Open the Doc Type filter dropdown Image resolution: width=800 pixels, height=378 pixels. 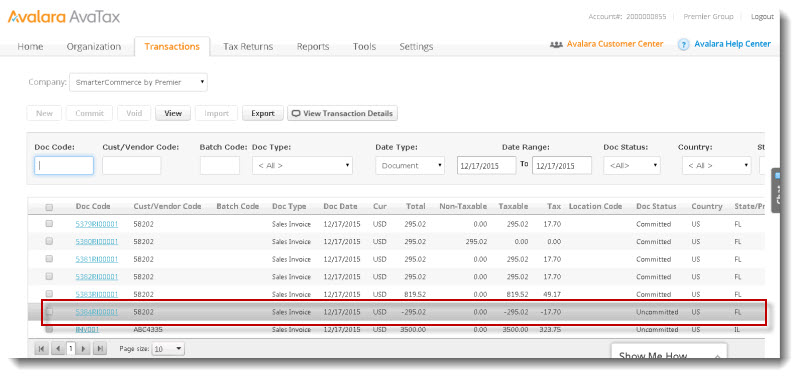pos(302,165)
